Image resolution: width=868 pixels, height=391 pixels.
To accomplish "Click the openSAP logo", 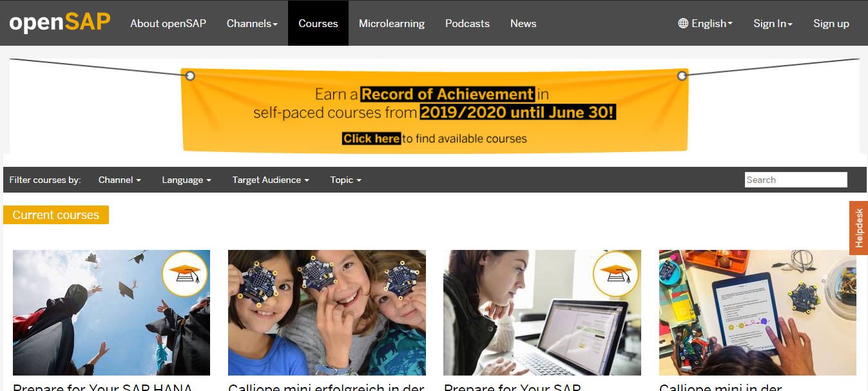I will pyautogui.click(x=59, y=21).
